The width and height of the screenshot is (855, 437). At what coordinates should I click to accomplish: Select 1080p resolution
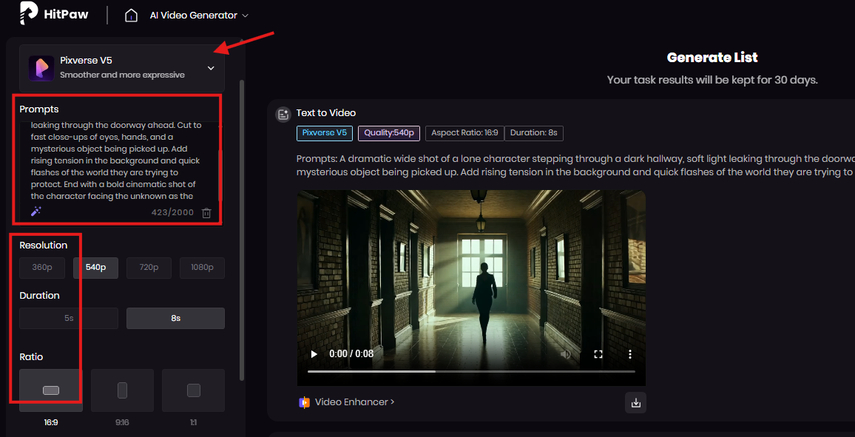(x=202, y=268)
